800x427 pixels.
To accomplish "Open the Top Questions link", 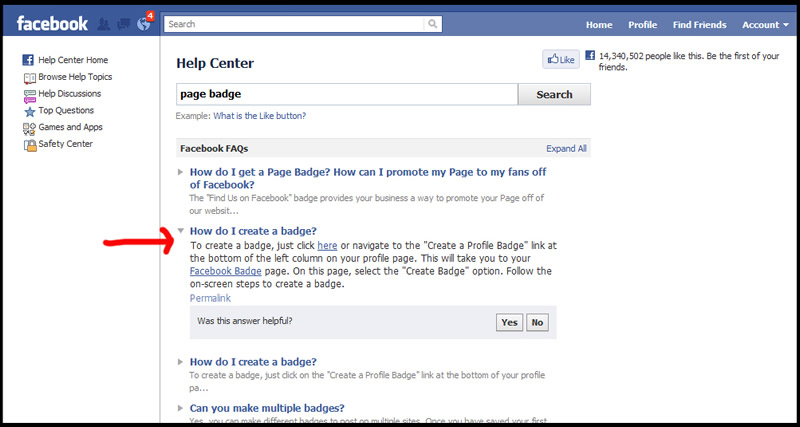I will coord(66,111).
